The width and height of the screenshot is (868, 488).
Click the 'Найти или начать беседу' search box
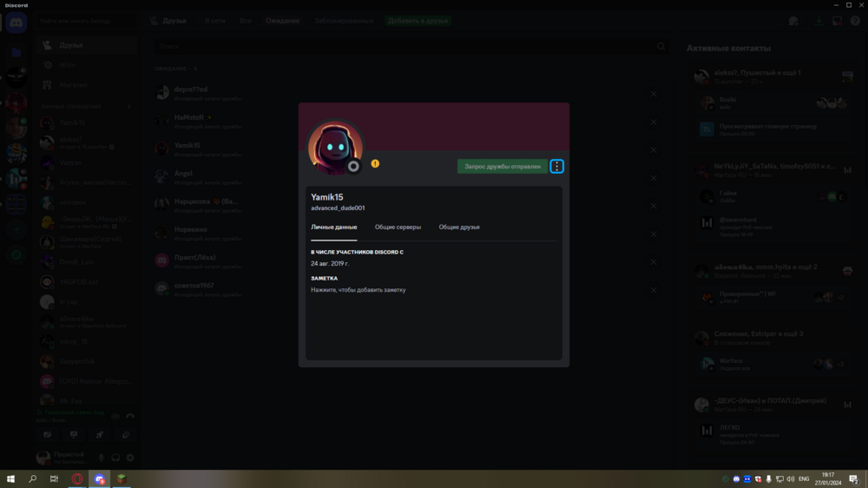(x=86, y=21)
